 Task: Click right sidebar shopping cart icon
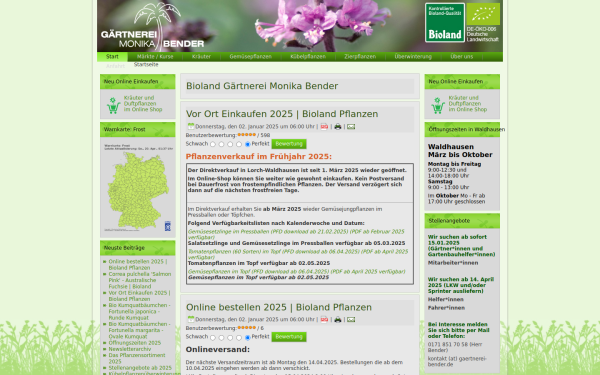tap(438, 105)
